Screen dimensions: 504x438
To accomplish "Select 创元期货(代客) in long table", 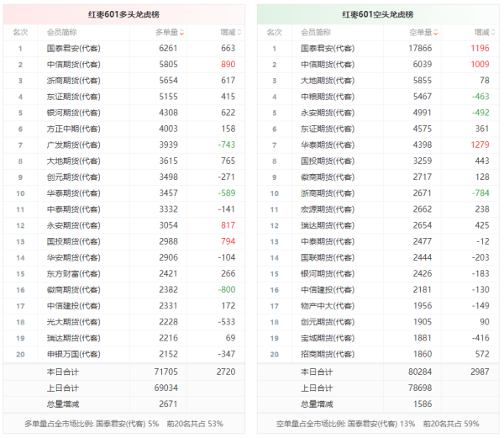I will point(74,177).
